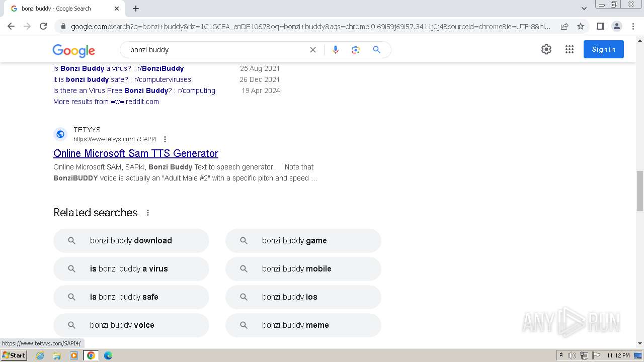The image size is (644, 362).
Task: Open the volume speaker tray icon
Action: 572,355
